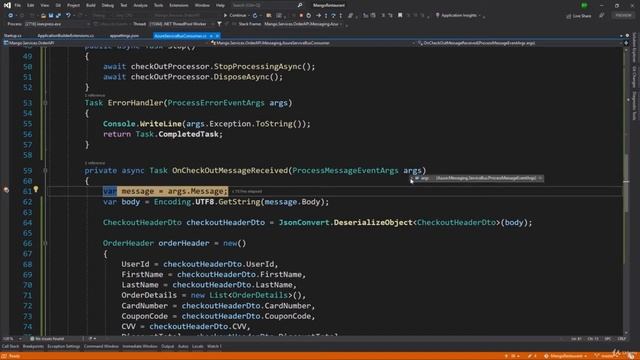Open the Build menu
This screenshot has width=640, height=360.
point(91,5)
